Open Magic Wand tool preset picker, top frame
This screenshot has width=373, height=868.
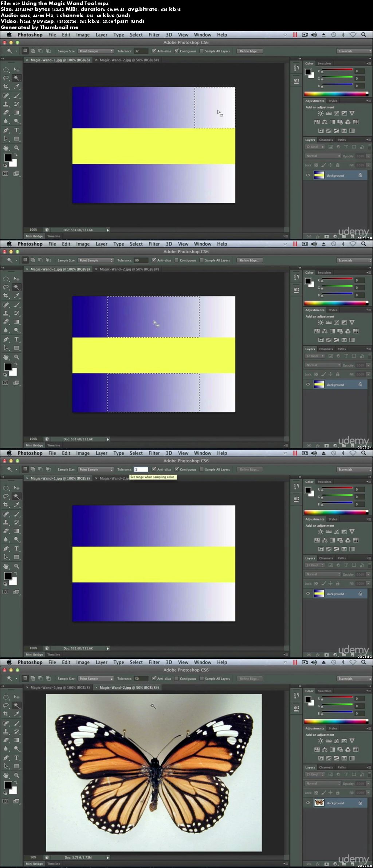11,51
